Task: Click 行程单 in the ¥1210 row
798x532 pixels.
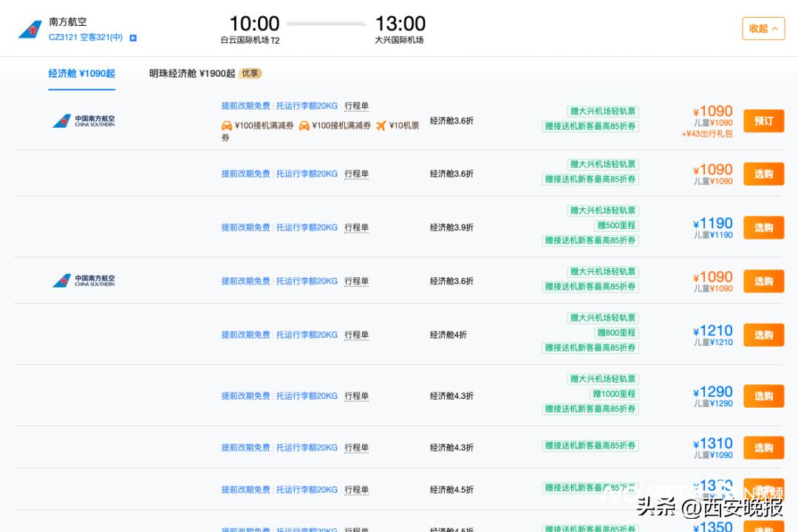Action: 356,335
